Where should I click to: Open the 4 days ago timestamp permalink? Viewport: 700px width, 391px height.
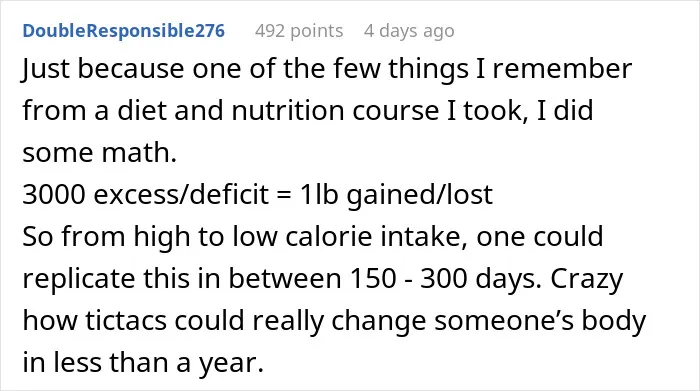click(x=409, y=31)
